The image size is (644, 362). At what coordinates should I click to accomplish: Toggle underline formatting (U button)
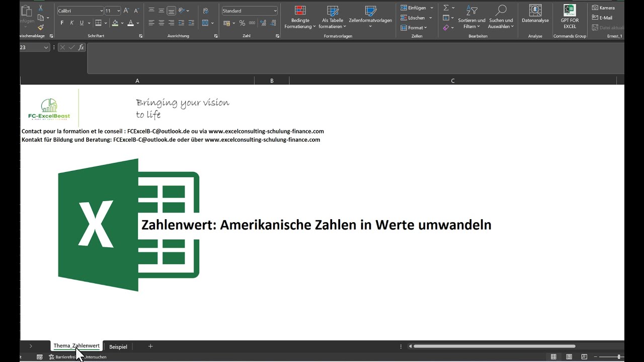[x=82, y=23]
